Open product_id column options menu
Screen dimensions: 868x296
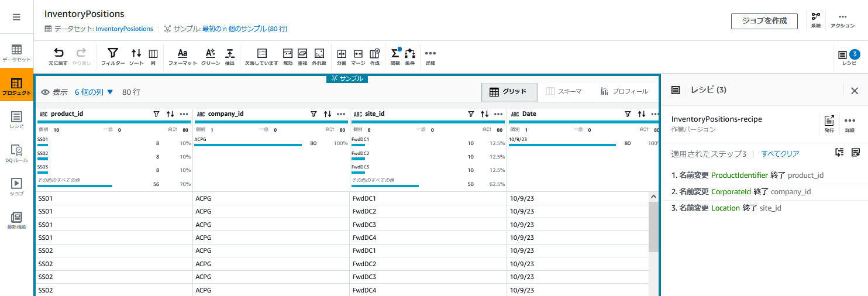point(184,114)
